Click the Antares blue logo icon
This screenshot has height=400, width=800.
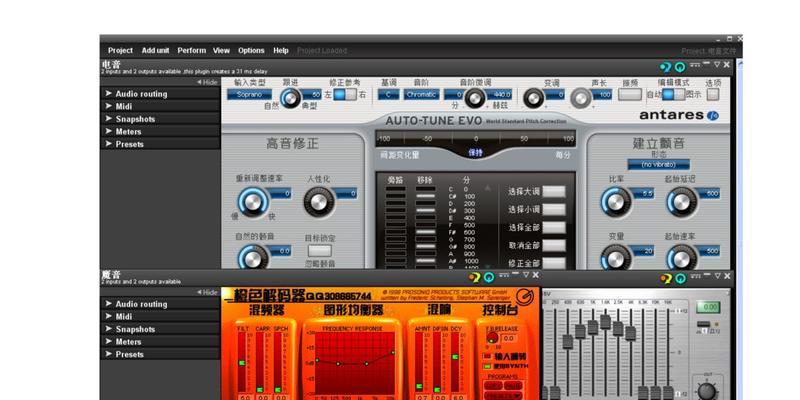[713, 116]
